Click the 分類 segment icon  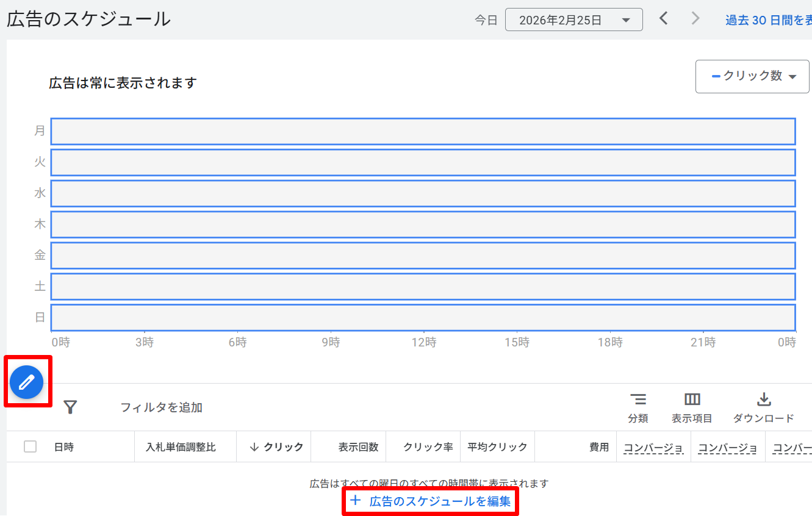[638, 400]
